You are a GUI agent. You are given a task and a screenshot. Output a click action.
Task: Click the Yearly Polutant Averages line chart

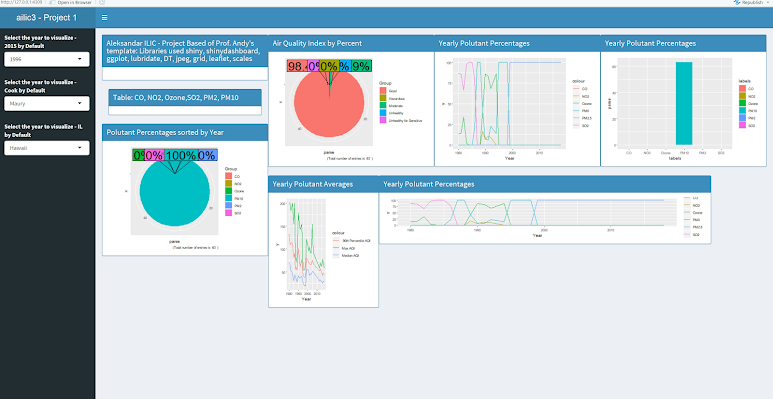(x=306, y=244)
